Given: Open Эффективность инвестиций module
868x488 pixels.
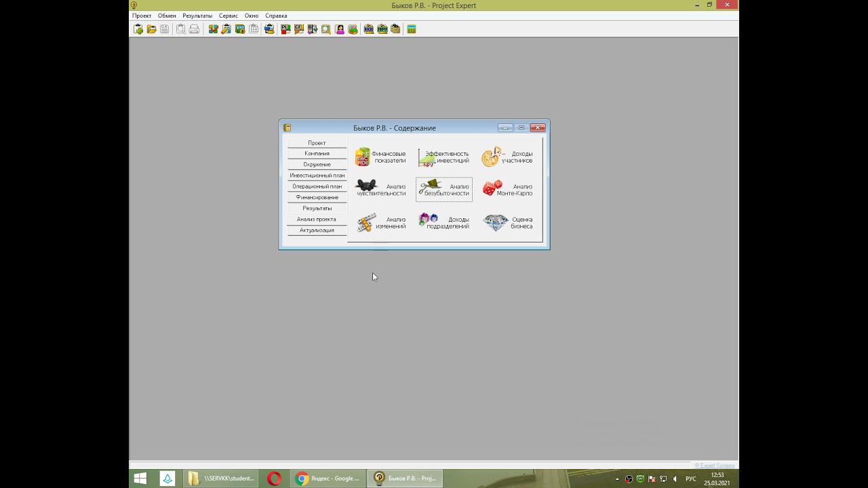Looking at the screenshot, I should (x=443, y=157).
